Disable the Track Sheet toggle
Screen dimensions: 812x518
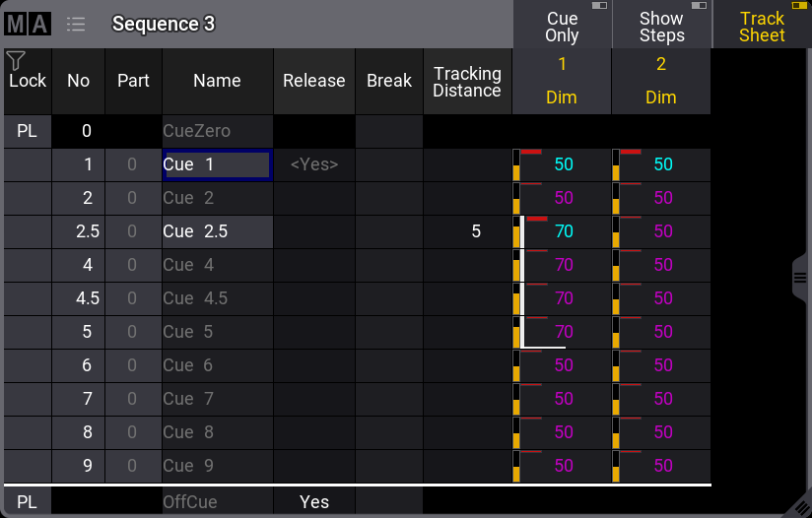[762, 26]
